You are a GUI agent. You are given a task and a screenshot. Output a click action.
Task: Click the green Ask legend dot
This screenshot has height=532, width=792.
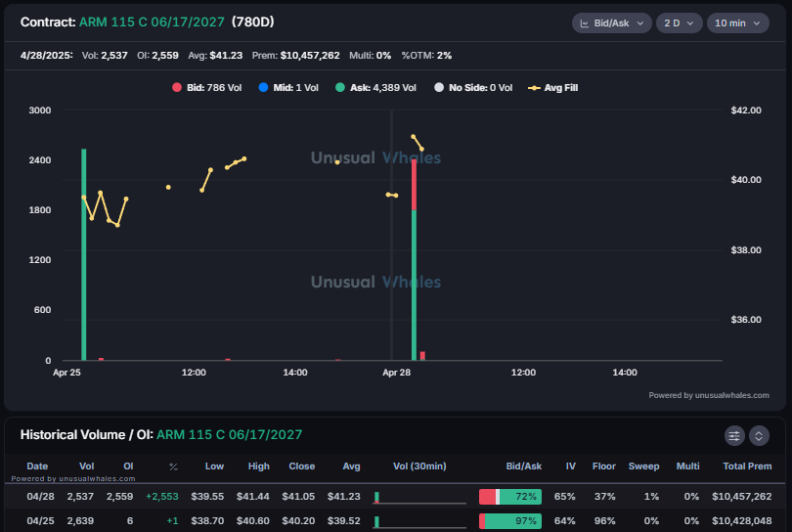point(340,87)
